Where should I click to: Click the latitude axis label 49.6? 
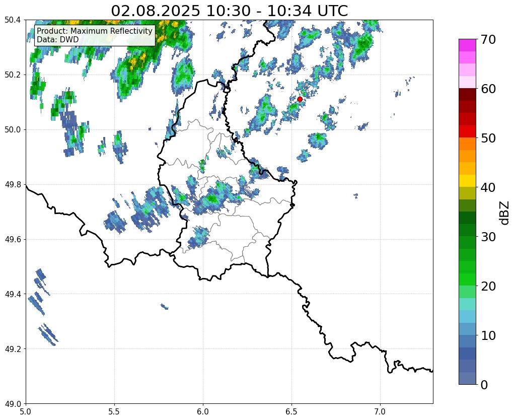click(13, 239)
